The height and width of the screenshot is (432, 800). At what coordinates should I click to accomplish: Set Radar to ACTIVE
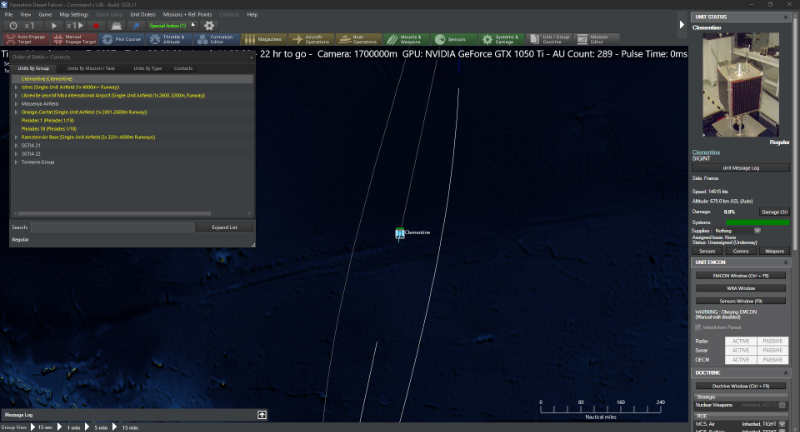click(741, 341)
